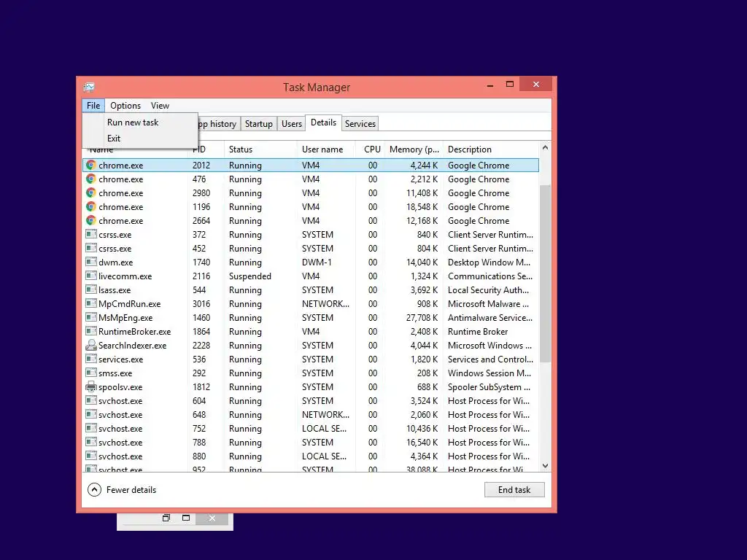The height and width of the screenshot is (560, 747).
Task: Switch to the Services tab
Action: [x=360, y=124]
